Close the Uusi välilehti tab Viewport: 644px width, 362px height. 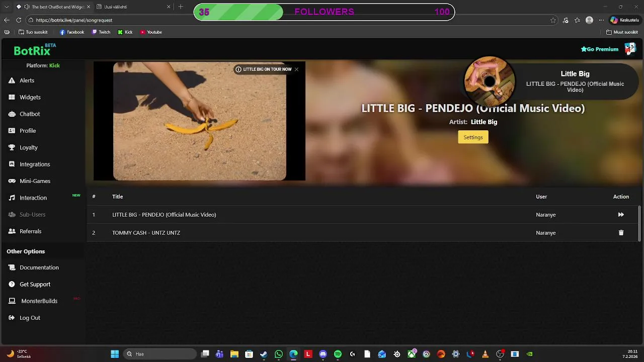(168, 7)
